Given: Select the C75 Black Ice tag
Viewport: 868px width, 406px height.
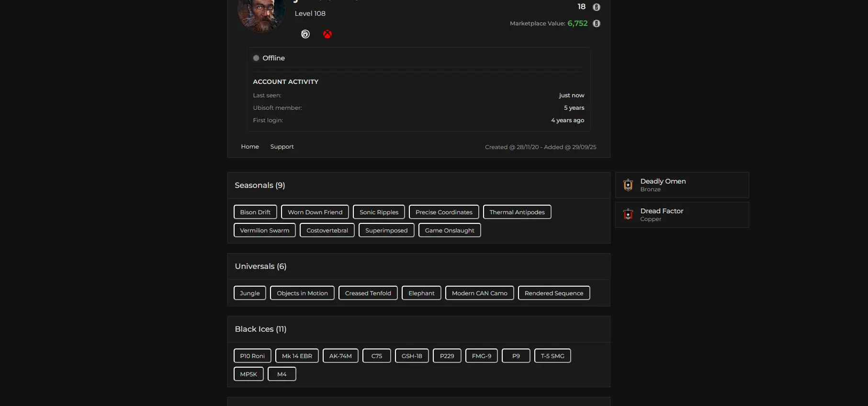Looking at the screenshot, I should tap(377, 356).
